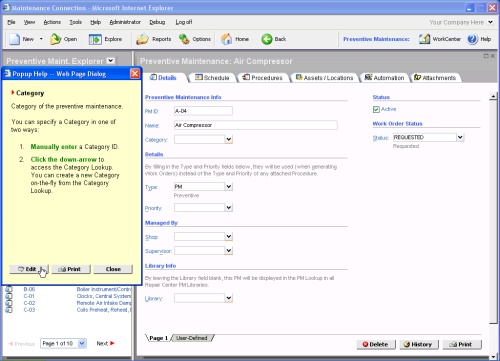Open the Supervisor dropdown arrow
The width and height of the screenshot is (500, 361).
pyautogui.click(x=229, y=251)
